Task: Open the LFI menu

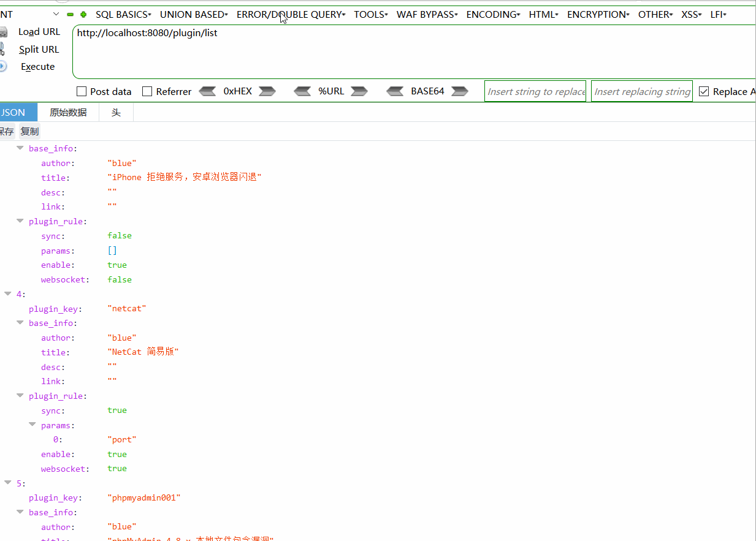Action: [x=719, y=14]
